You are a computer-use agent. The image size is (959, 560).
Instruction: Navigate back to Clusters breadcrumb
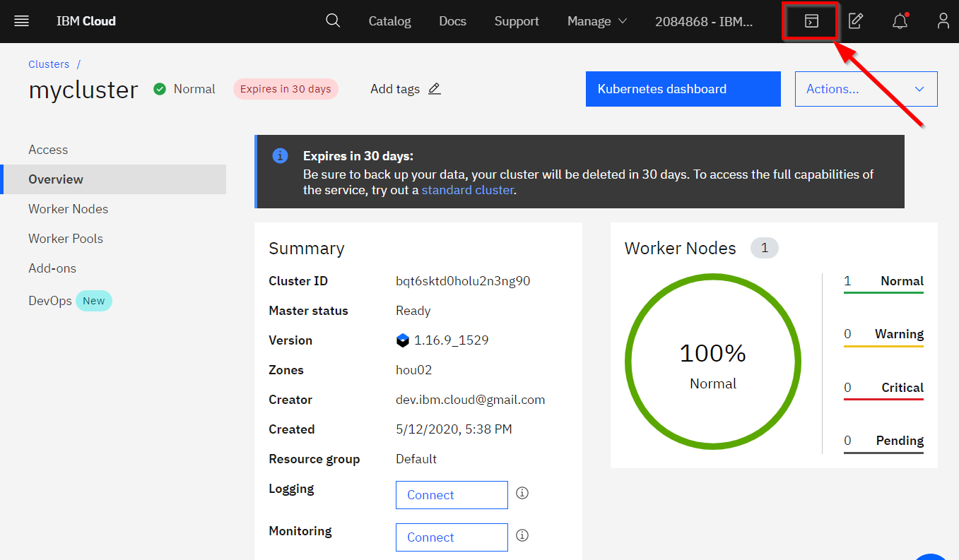pyautogui.click(x=49, y=64)
